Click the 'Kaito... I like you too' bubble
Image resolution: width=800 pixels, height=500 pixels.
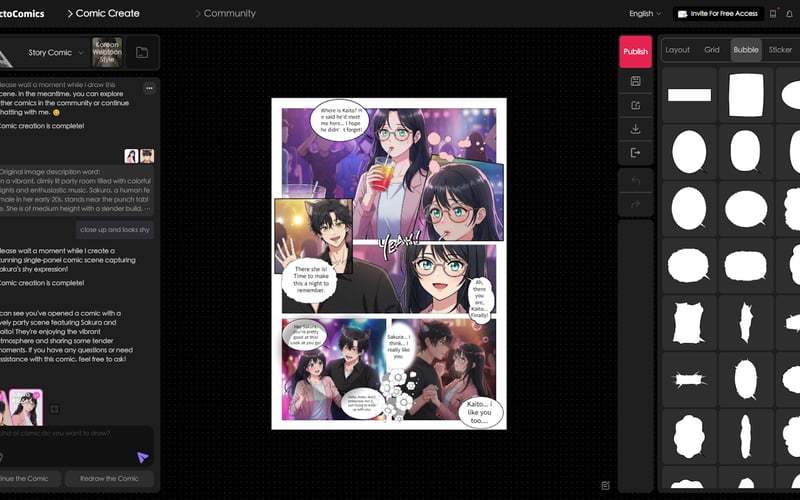480,412
